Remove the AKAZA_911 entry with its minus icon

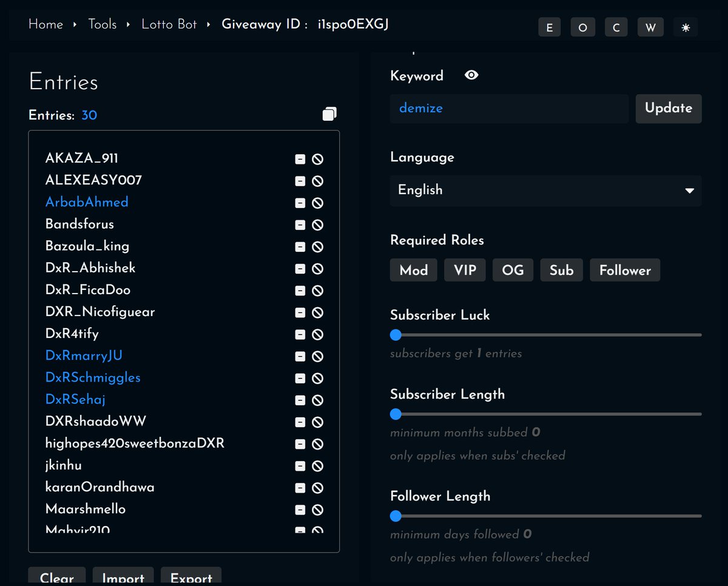[300, 159]
